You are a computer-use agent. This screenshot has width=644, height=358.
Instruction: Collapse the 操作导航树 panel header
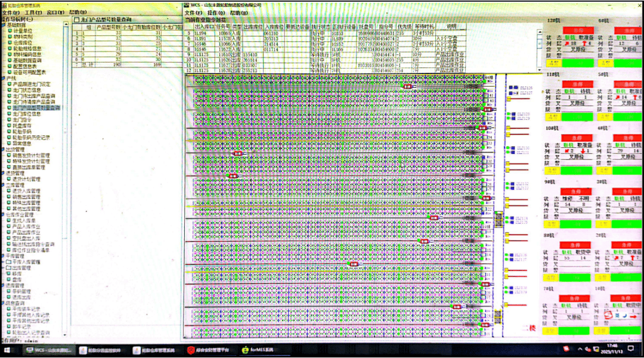tap(18, 18)
